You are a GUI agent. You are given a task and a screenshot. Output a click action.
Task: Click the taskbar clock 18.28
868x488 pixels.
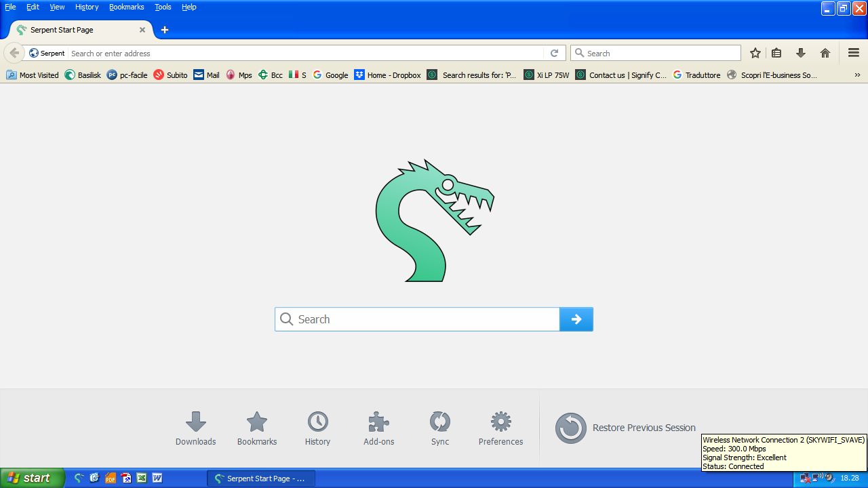[850, 479]
